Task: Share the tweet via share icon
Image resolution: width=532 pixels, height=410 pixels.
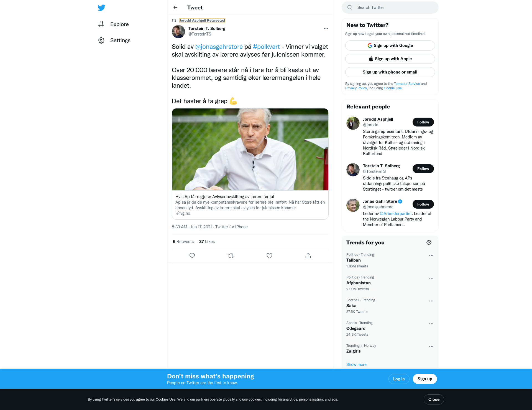Action: tap(308, 255)
